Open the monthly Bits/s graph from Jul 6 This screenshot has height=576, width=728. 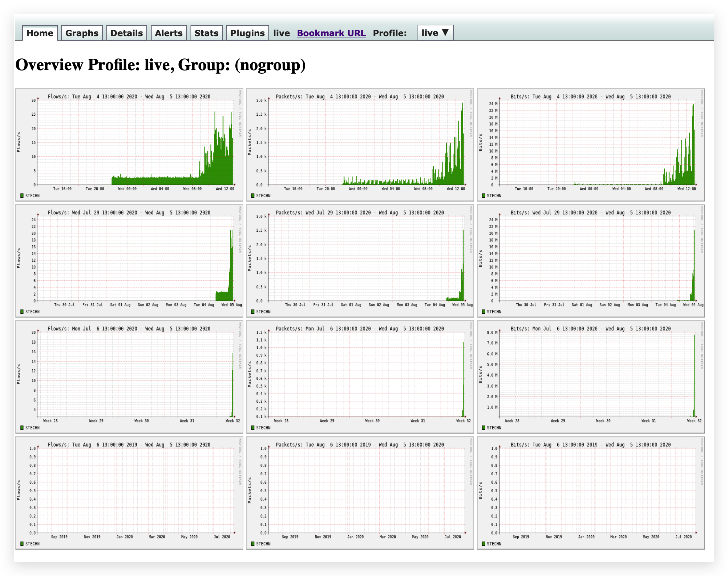[591, 377]
